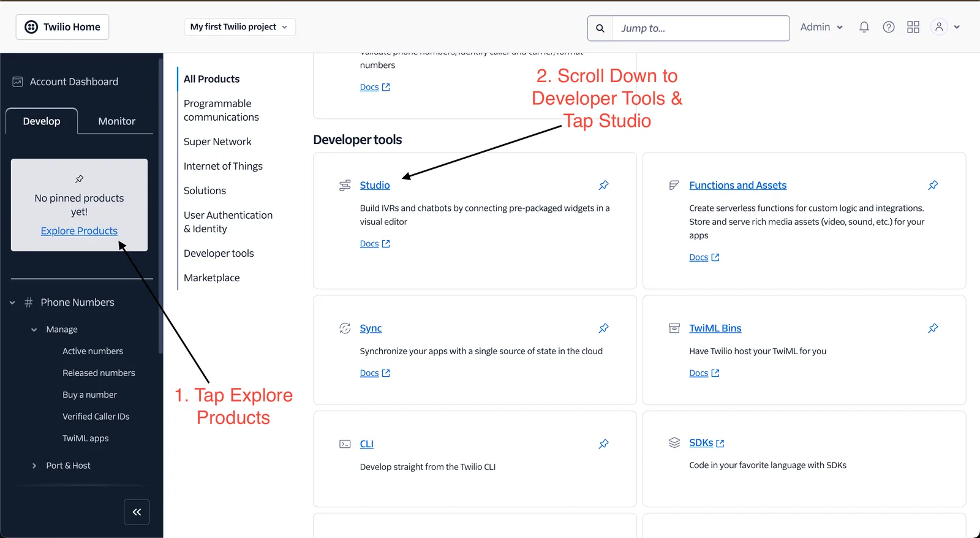
Task: Select Super Network category
Action: pos(217,142)
